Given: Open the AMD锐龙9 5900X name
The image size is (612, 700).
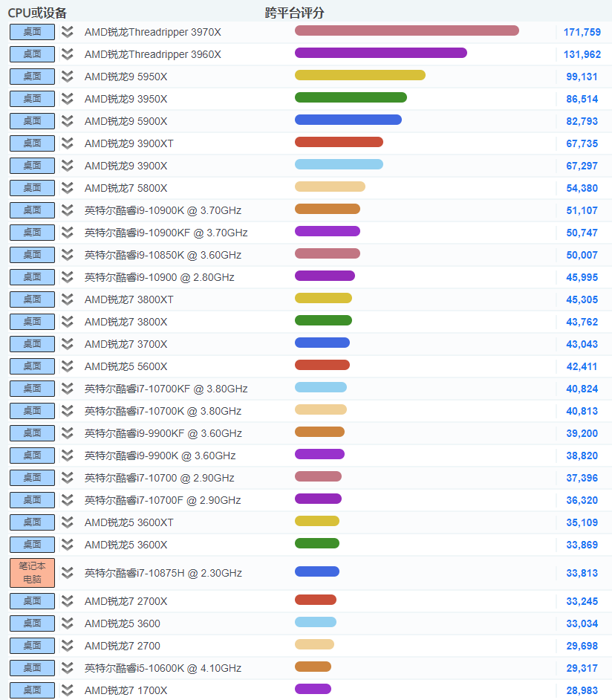Looking at the screenshot, I should pyautogui.click(x=126, y=121).
